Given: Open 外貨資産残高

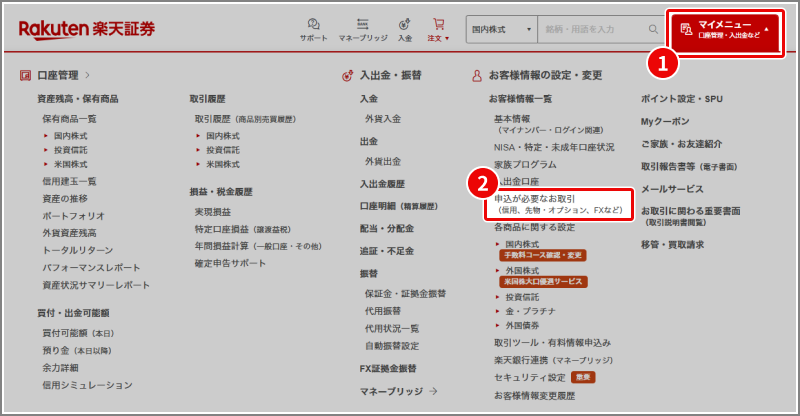Looking at the screenshot, I should 69,233.
